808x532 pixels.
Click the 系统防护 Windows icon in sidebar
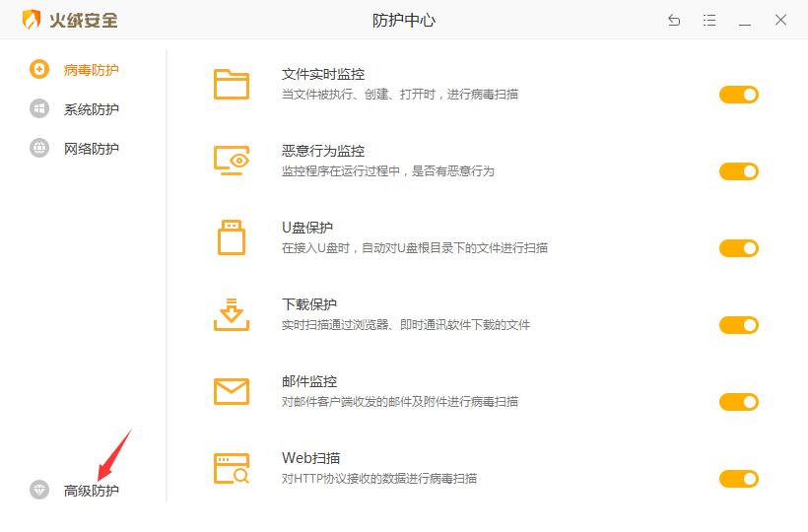[39, 108]
